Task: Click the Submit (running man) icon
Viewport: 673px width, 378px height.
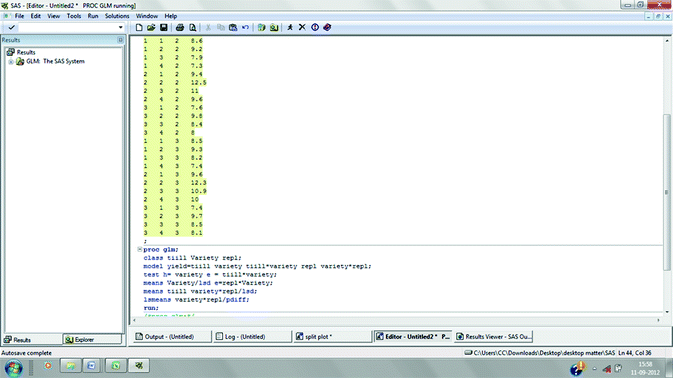Action: point(290,27)
